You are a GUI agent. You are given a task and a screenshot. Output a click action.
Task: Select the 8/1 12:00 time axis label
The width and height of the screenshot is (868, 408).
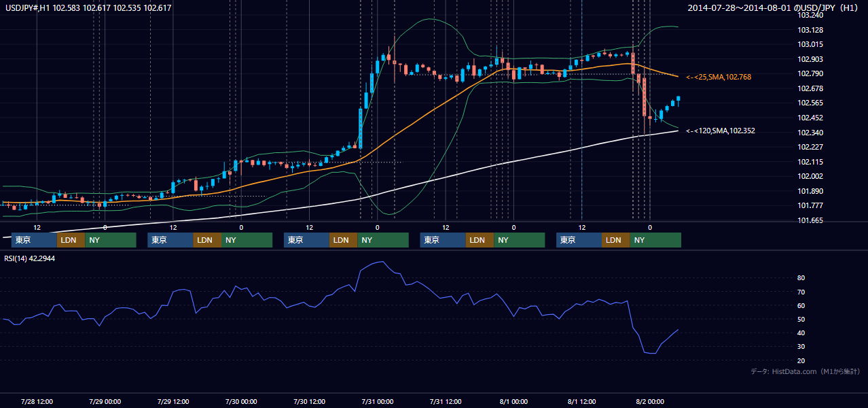[x=582, y=401]
